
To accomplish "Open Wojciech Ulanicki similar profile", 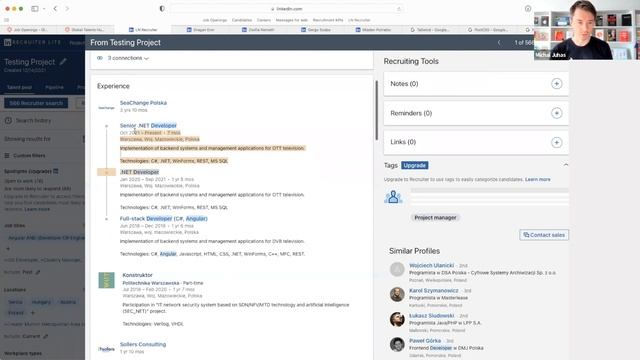I will [431, 265].
